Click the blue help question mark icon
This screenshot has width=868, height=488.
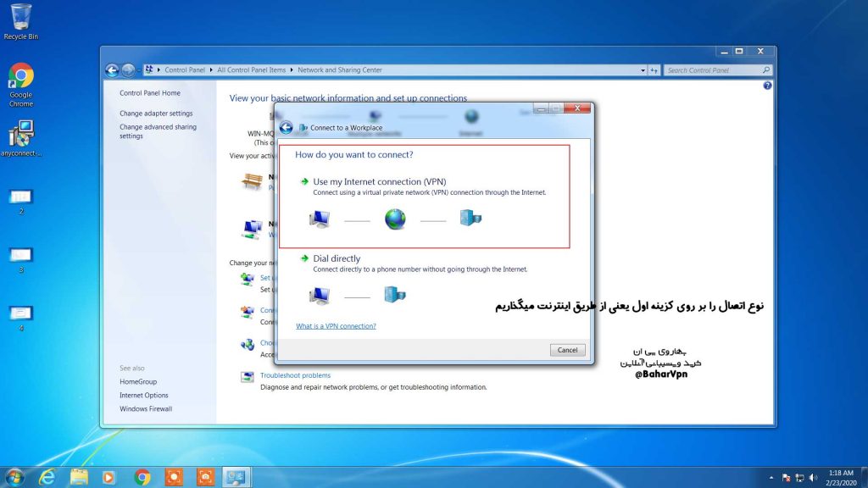[x=767, y=86]
